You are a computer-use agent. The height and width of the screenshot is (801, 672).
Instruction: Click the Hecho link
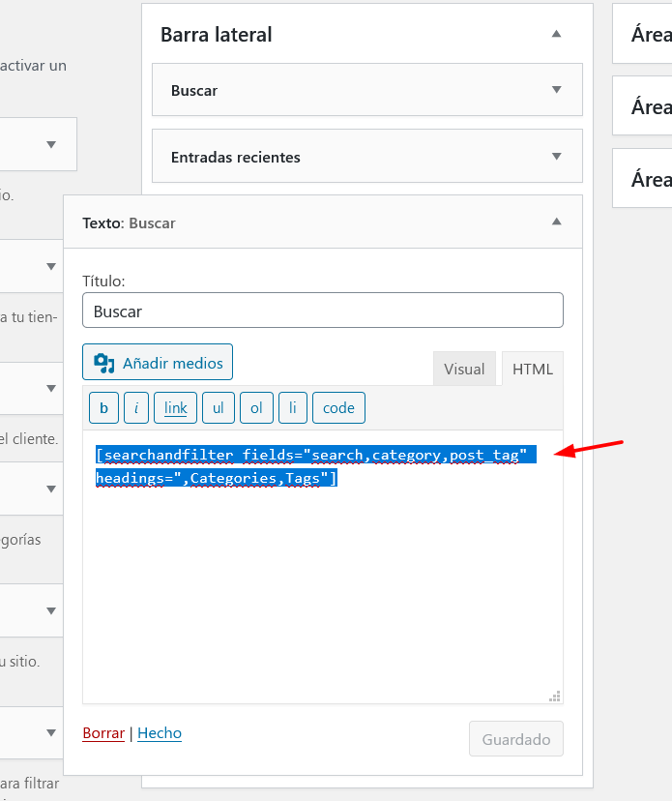click(x=160, y=733)
